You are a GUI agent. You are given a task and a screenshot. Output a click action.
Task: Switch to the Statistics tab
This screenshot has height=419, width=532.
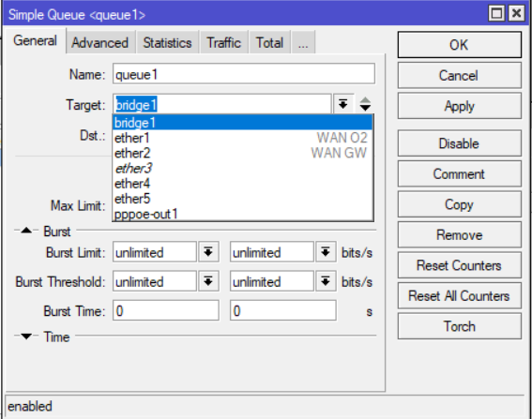pos(167,43)
